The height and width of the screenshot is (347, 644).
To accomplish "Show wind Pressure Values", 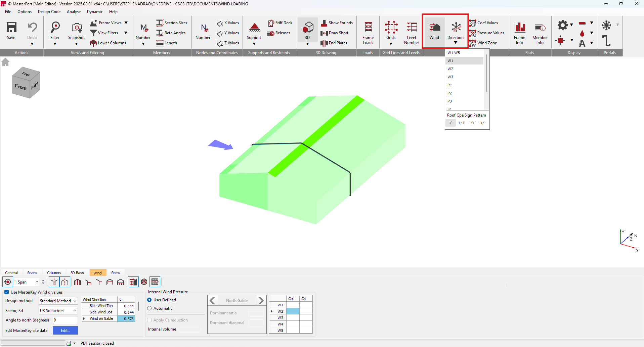I will (x=487, y=33).
